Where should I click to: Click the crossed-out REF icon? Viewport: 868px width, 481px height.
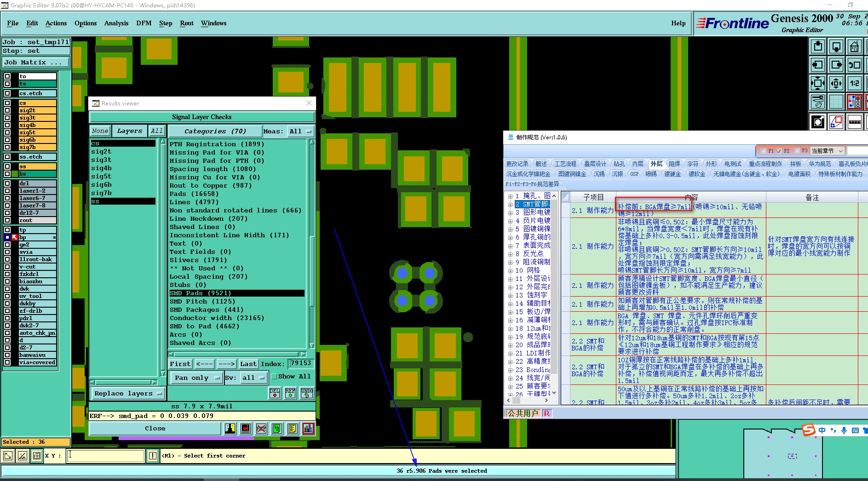(x=261, y=429)
